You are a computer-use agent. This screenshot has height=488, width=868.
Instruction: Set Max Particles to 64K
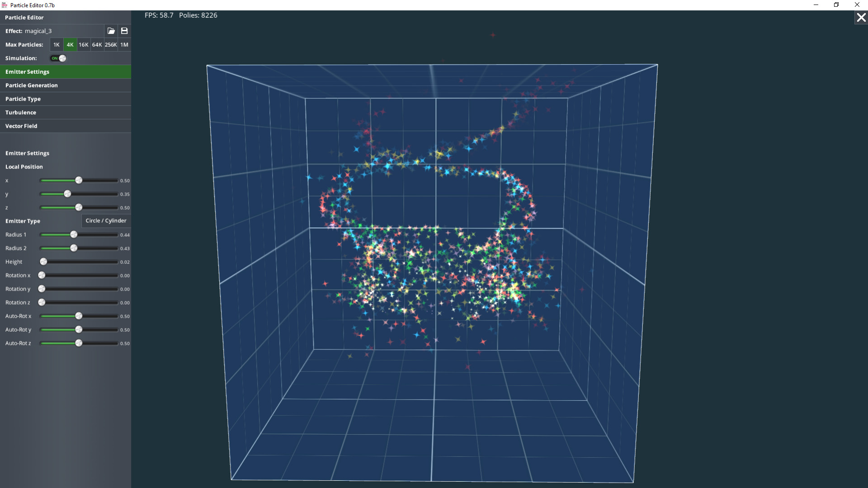pyautogui.click(x=96, y=45)
